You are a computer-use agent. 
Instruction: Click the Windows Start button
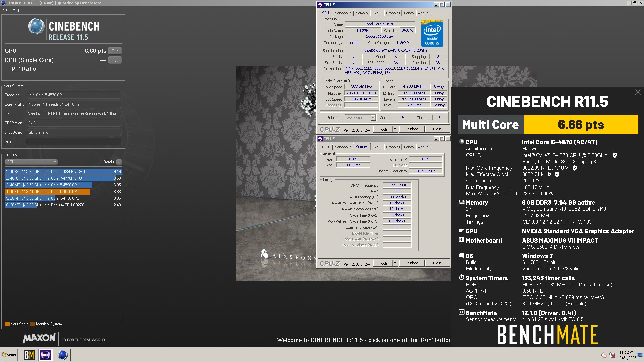pos(9,355)
